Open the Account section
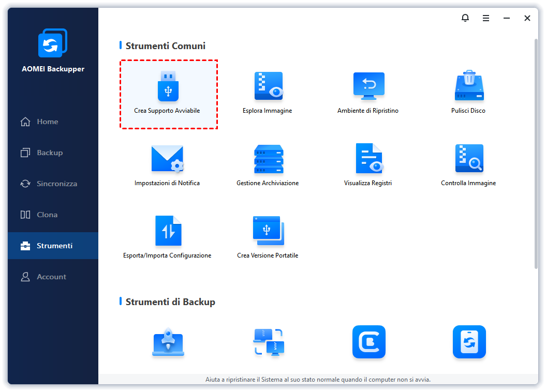 (x=53, y=277)
